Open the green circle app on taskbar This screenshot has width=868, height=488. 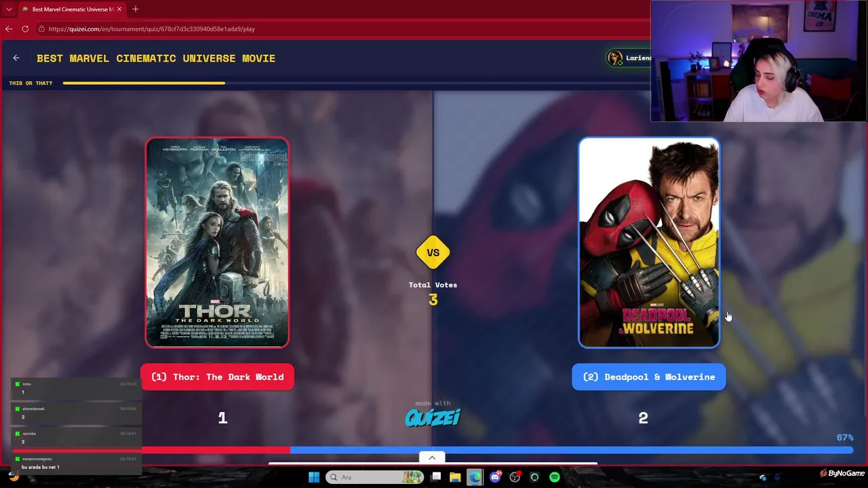coord(534,477)
